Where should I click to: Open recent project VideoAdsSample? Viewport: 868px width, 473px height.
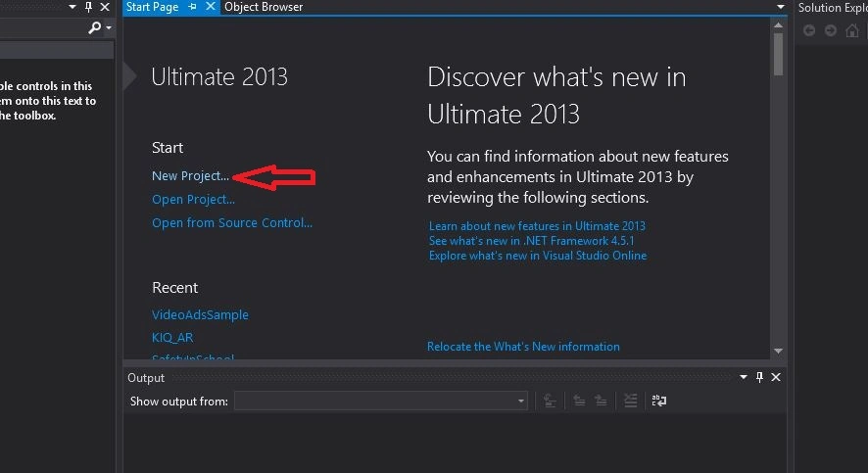point(200,314)
